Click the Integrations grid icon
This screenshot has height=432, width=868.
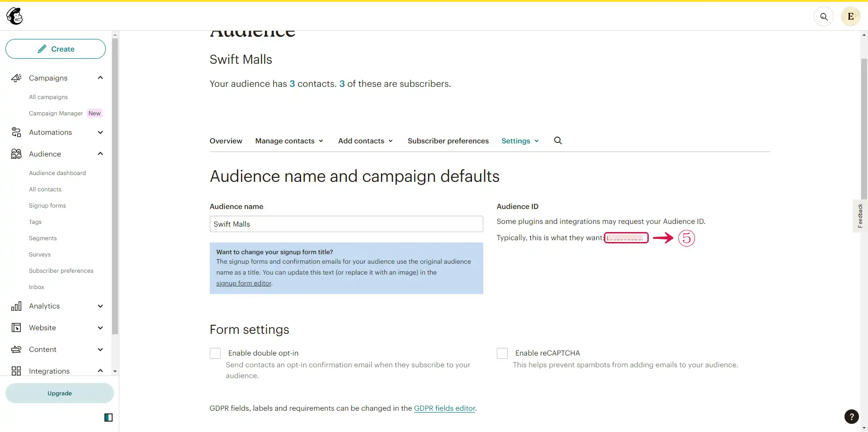coord(16,371)
